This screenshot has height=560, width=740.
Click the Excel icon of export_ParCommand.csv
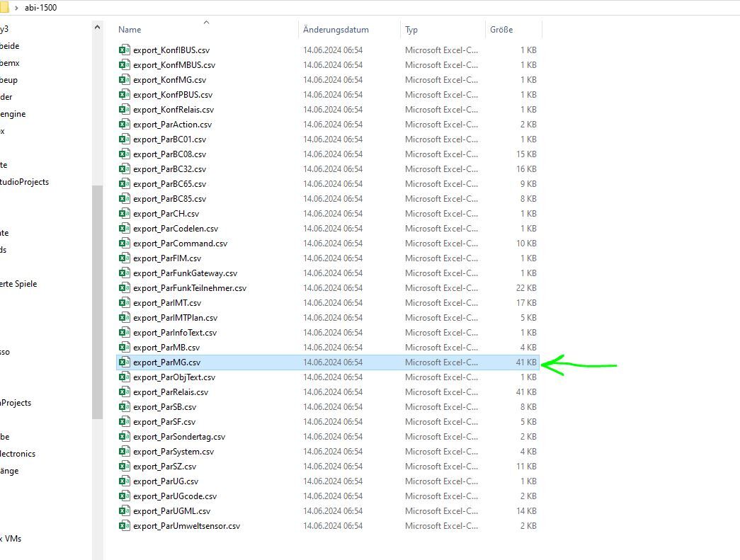click(124, 243)
